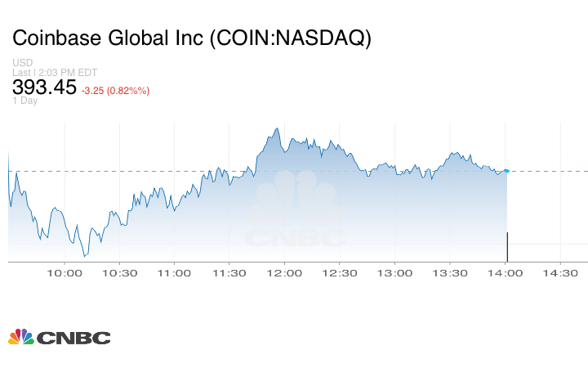Click the 393.45 last price value
This screenshot has height=368, width=588.
coord(44,88)
